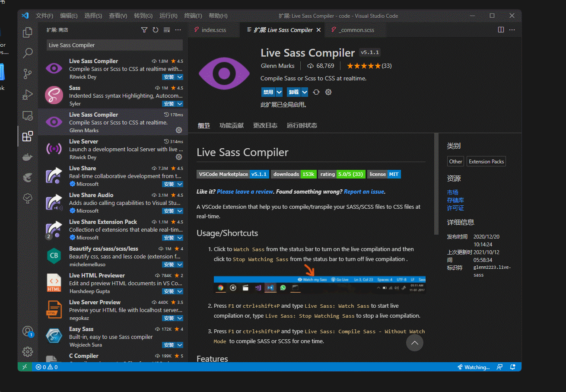Expand install dropdown for Easy Sass
The image size is (566, 392).
click(180, 345)
